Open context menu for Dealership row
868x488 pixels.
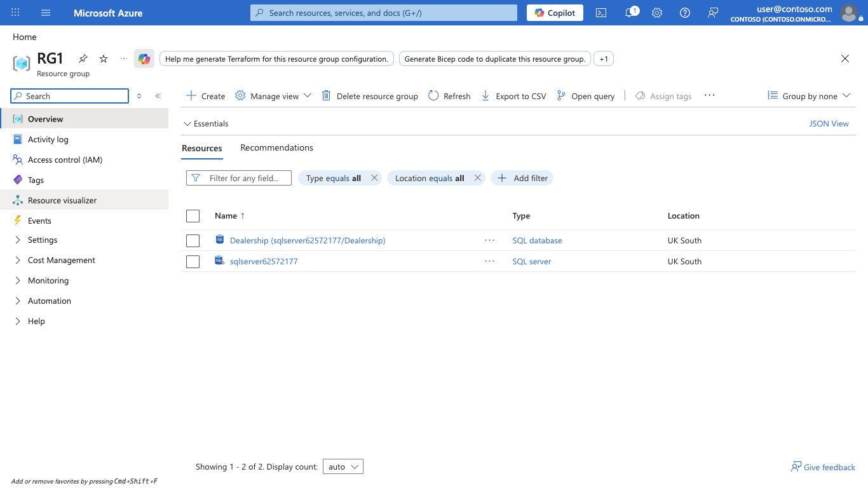tap(489, 240)
